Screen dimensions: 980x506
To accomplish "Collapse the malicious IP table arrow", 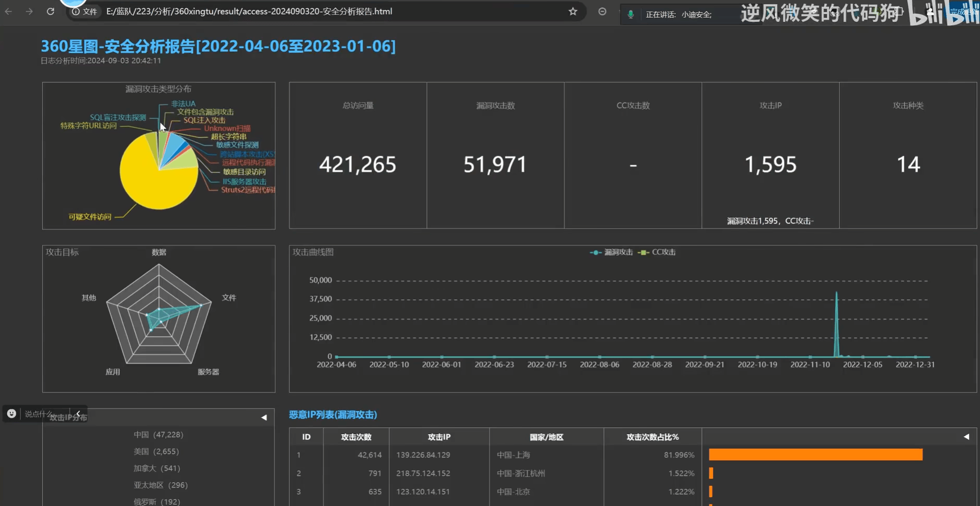I will point(966,437).
